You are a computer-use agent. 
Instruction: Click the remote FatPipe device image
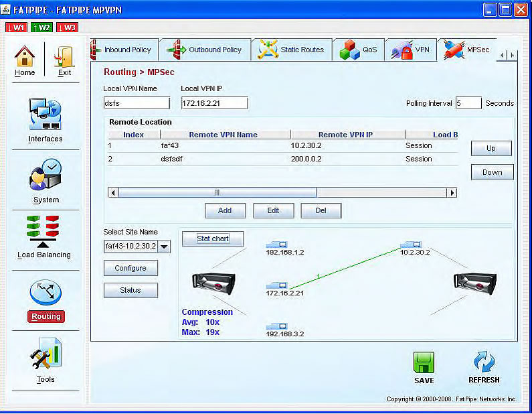(475, 283)
